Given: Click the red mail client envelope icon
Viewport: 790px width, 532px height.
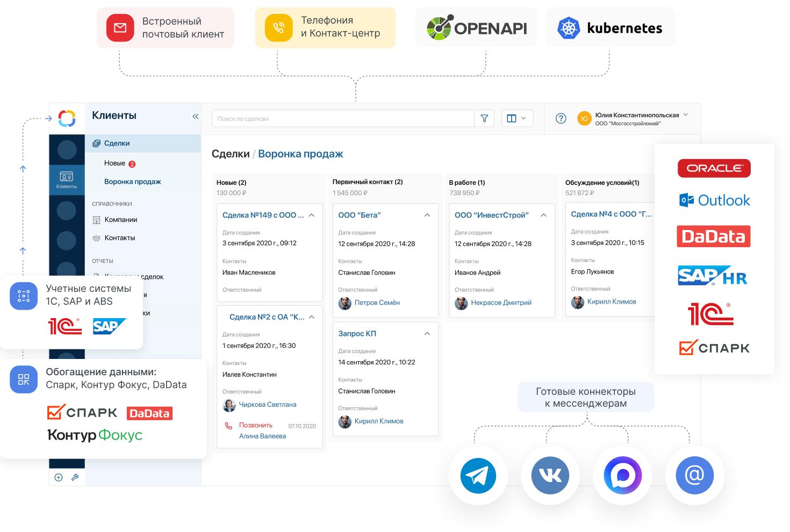Looking at the screenshot, I should pos(120,28).
